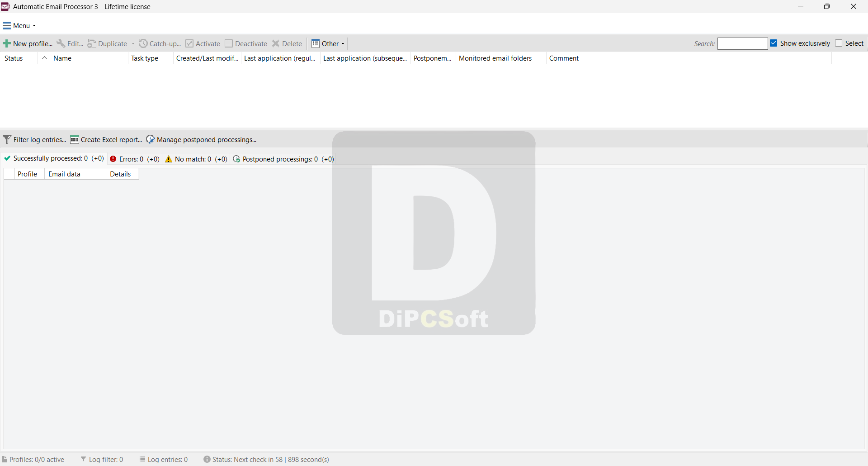Click the Profiles status bar icon
The image size is (868, 466).
[x=5, y=460]
